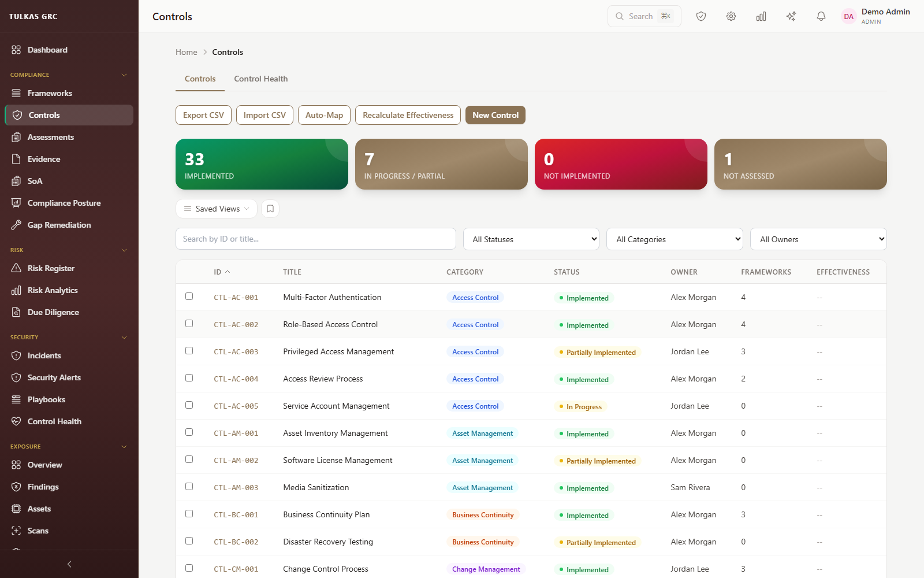Viewport: 924px width, 578px height.
Task: Select Software License Management checkbox
Action: 189,460
